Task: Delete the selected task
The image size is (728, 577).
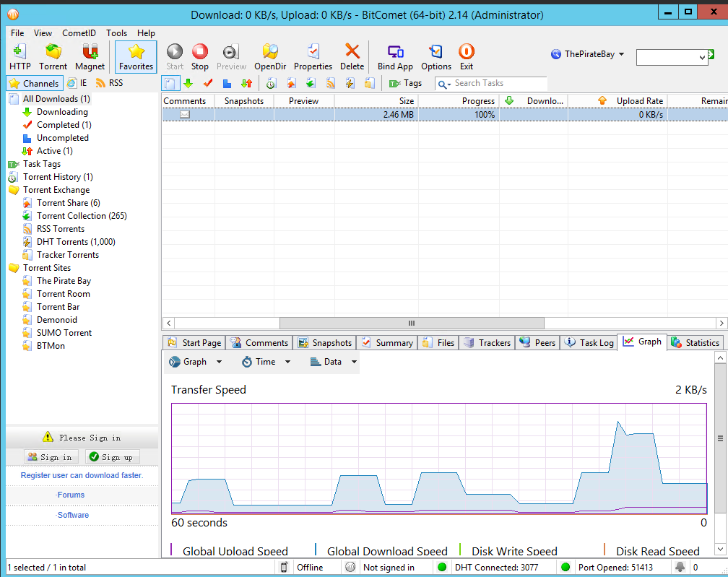Action: click(x=352, y=57)
